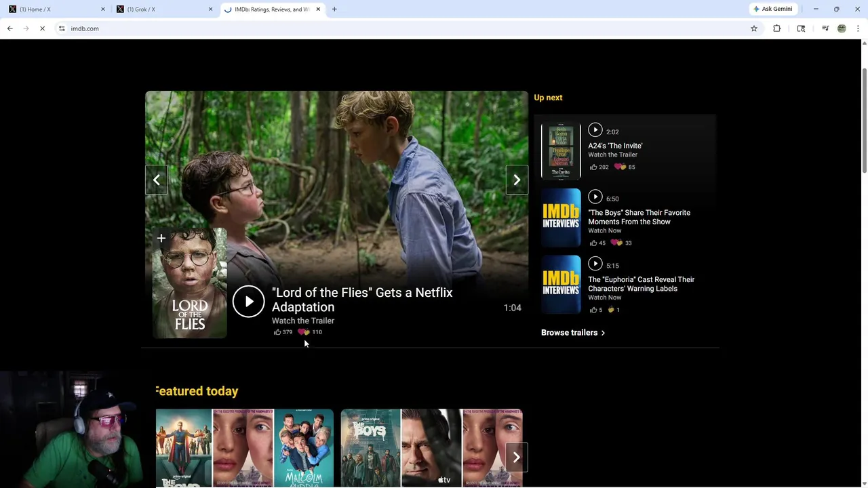This screenshot has height=488, width=868.
Task: Open the Chrome three-dot menu
Action: tap(858, 28)
